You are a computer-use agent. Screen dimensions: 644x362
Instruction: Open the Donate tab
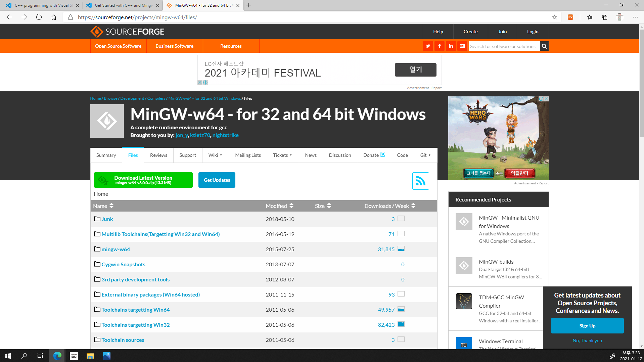374,155
